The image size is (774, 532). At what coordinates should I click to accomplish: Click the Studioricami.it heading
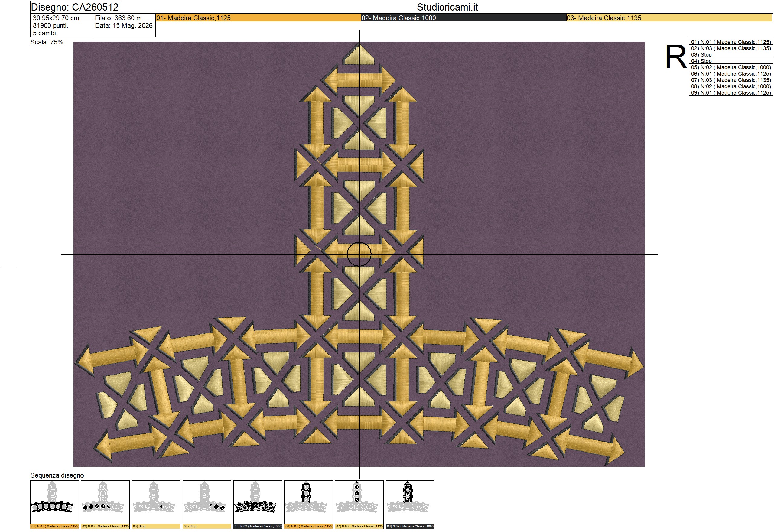coord(447,7)
